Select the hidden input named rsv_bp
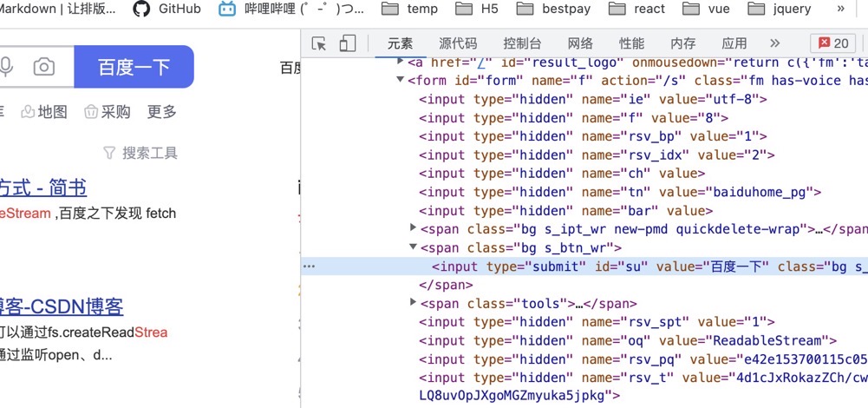 click(x=593, y=136)
